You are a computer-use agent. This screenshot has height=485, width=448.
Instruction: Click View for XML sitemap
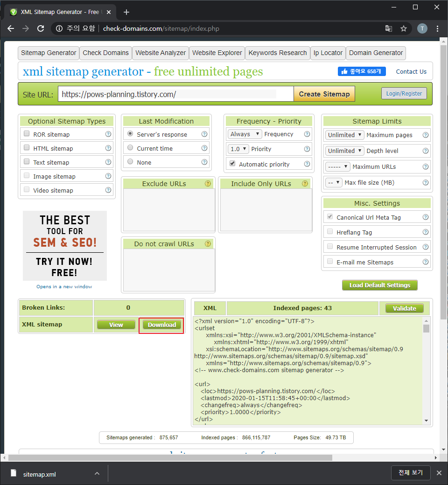[116, 325]
